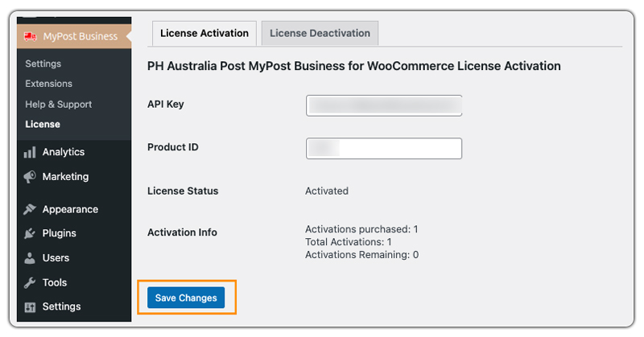
Task: Click the Save Changes button
Action: tap(186, 298)
